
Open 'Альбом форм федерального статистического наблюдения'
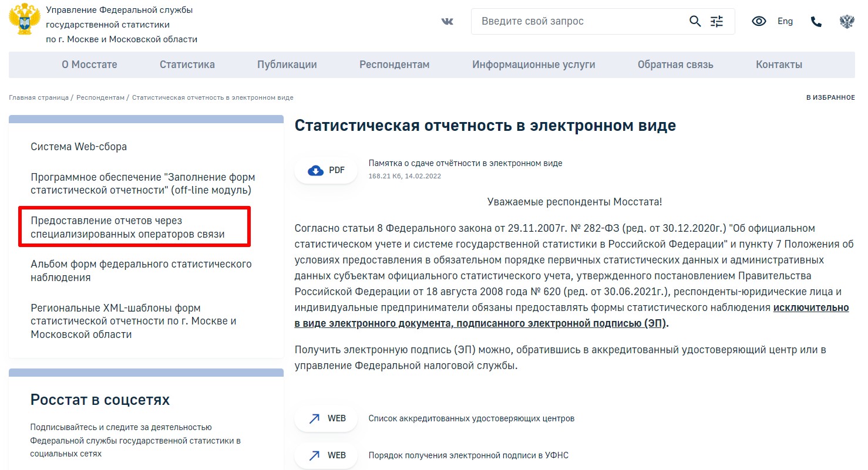pos(141,270)
